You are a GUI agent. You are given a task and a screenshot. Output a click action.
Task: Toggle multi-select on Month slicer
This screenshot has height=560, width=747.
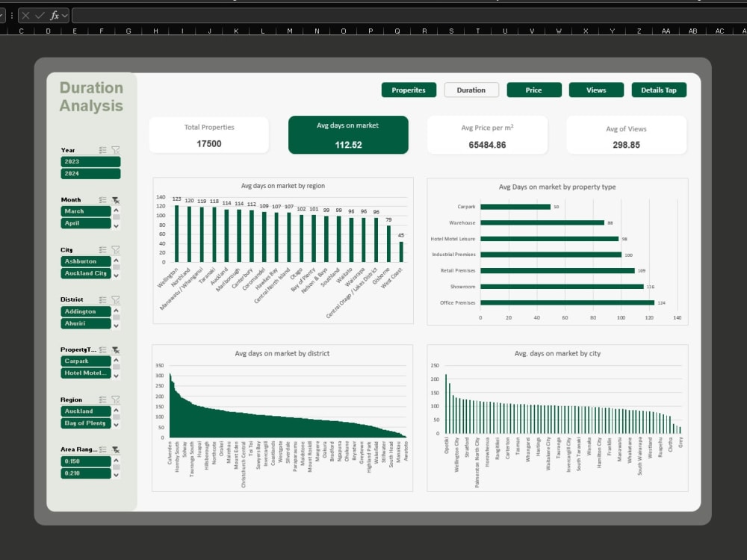(x=102, y=200)
